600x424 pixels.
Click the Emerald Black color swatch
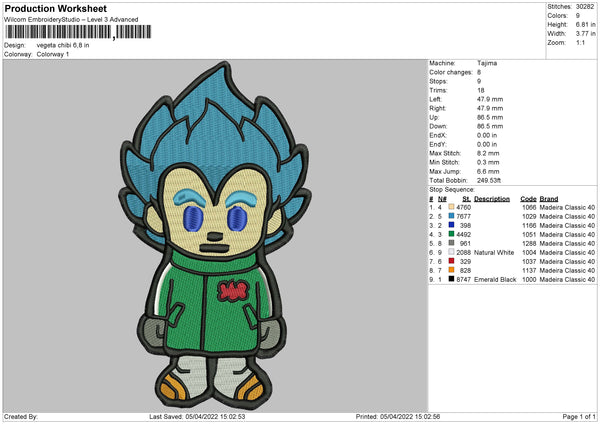(x=452, y=279)
